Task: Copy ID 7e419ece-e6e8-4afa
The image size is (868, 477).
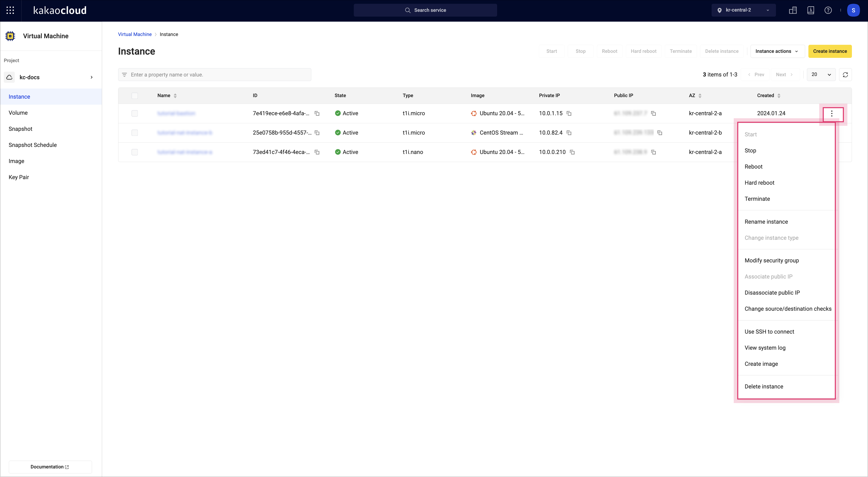Action: tap(317, 113)
